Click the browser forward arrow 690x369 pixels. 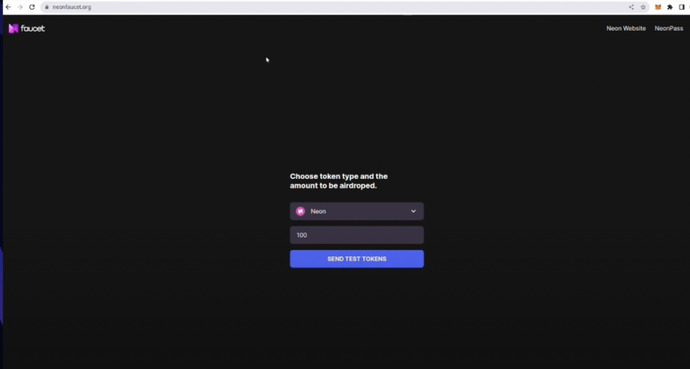[x=20, y=7]
